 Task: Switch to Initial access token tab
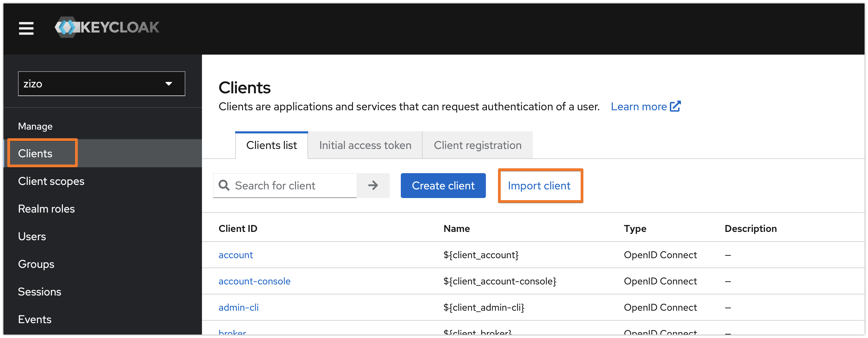pos(365,145)
